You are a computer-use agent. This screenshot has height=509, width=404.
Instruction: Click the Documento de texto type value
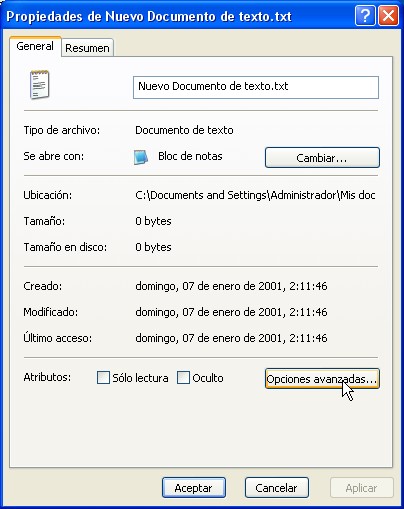click(184, 130)
